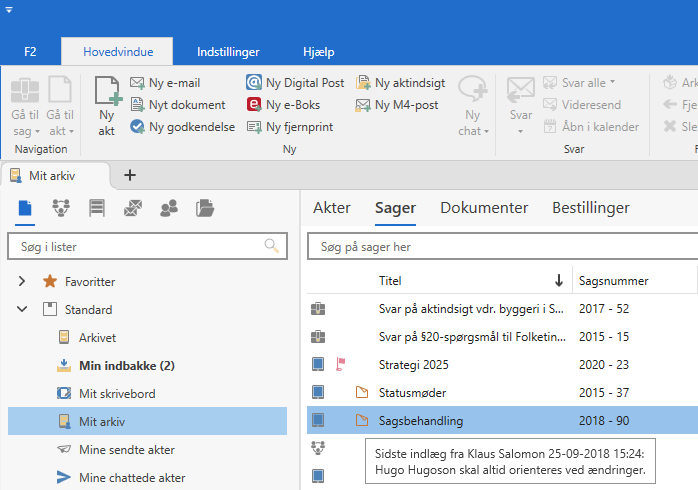Add a new tab with plus button
Viewport: 698px width, 490px height.
tap(129, 175)
